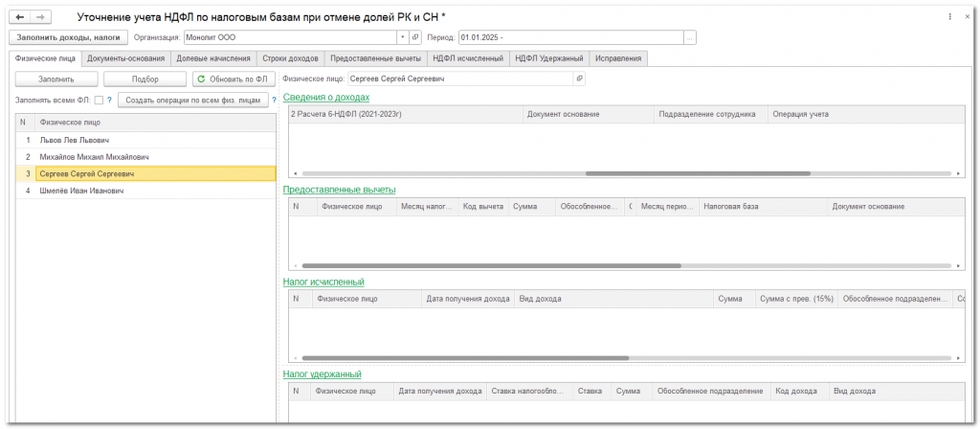
Task: Open the Физическое лицо Сергеев record icon
Action: pyautogui.click(x=579, y=79)
